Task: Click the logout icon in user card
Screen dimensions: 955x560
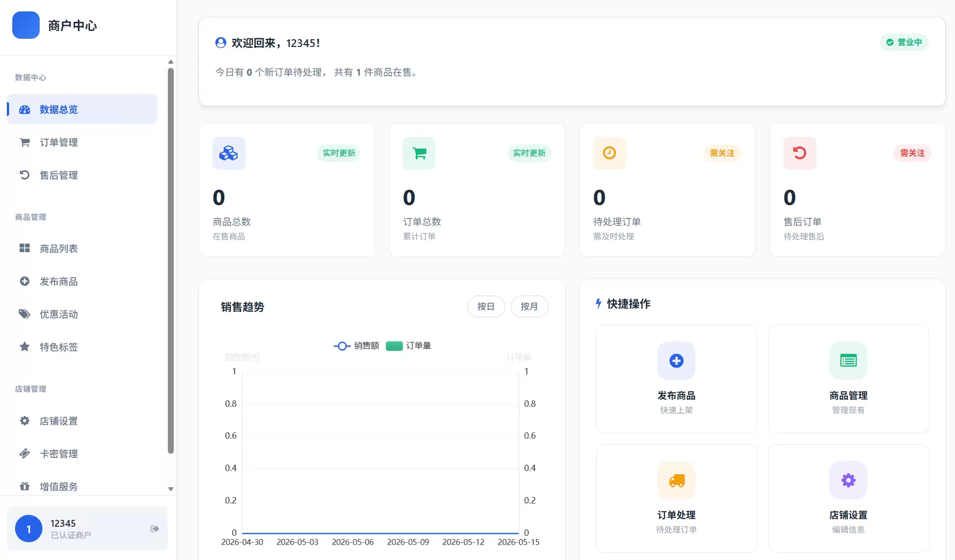Action: tap(155, 529)
